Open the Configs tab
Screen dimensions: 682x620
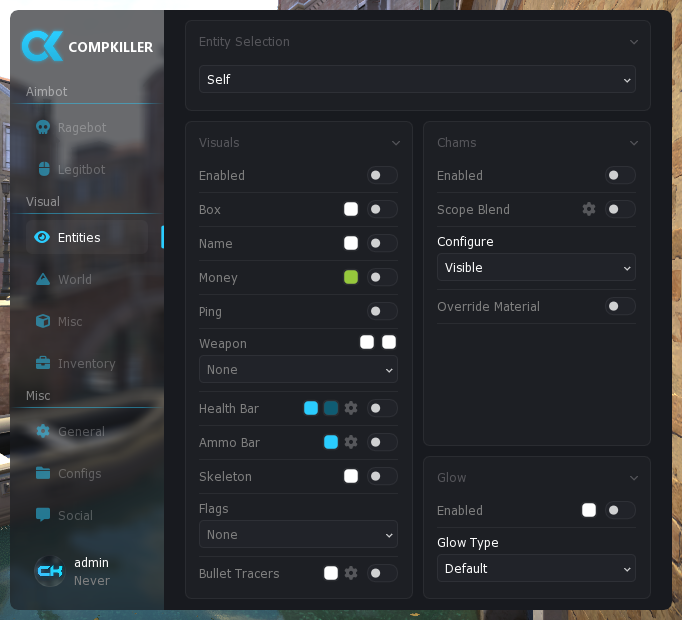click(87, 473)
